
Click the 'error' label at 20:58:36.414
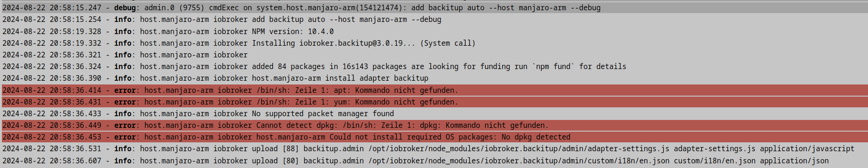(125, 90)
